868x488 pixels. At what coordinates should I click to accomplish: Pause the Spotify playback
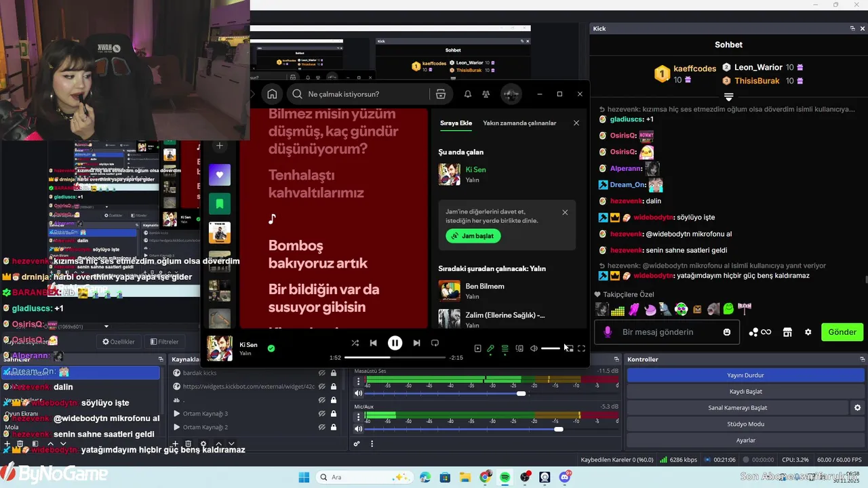pyautogui.click(x=395, y=343)
